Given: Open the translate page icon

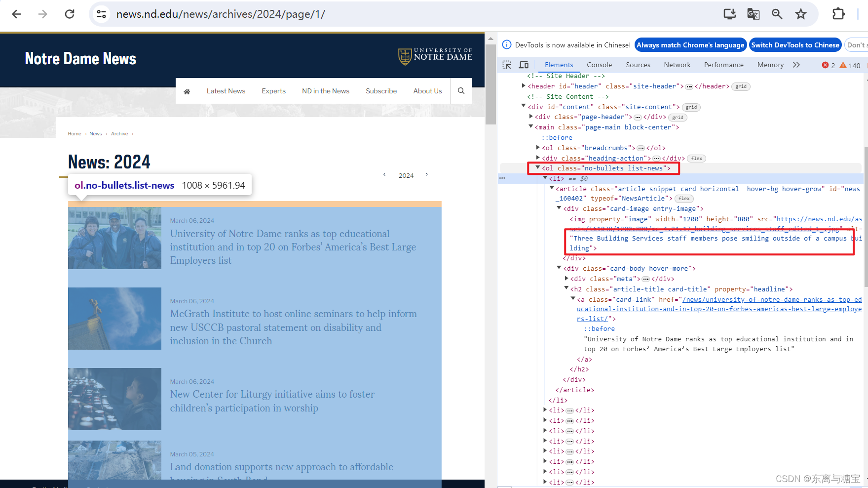Looking at the screenshot, I should [754, 14].
